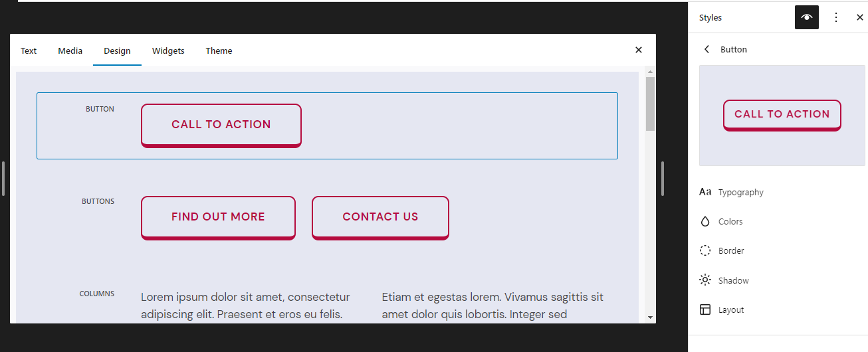Close the style book dialog
This screenshot has width=868, height=352.
pos(639,50)
